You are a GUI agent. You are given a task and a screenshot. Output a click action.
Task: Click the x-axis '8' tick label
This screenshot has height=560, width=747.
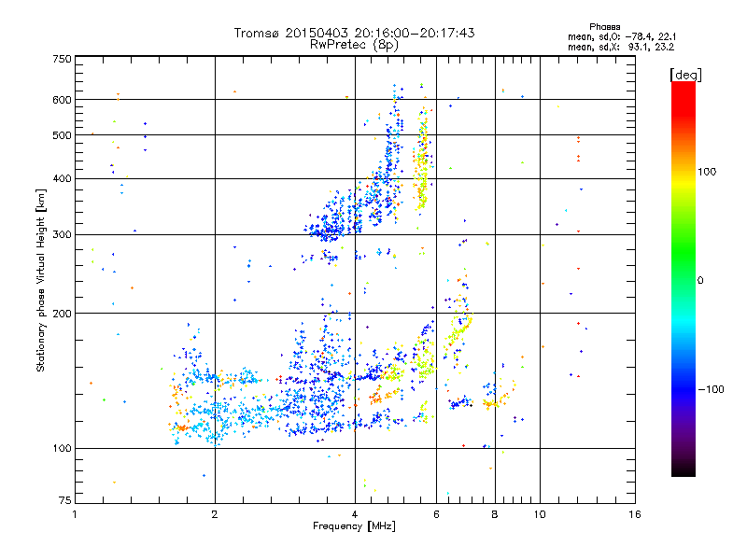(495, 514)
